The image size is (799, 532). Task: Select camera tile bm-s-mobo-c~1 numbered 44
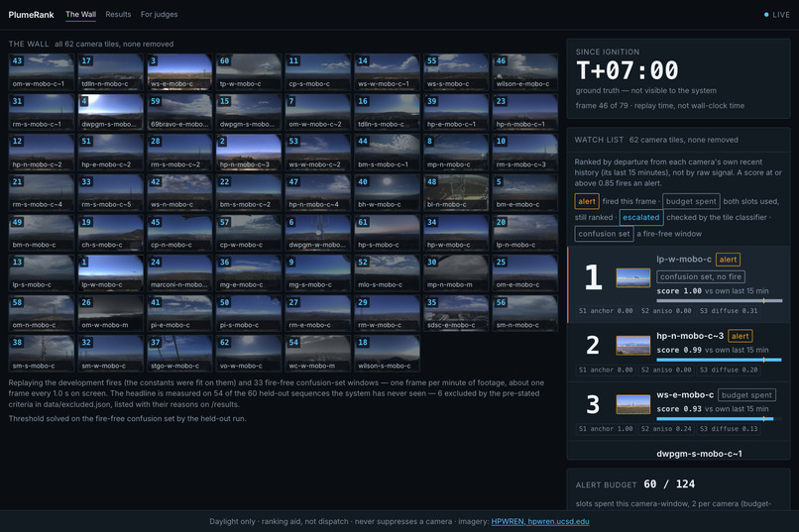(x=388, y=153)
